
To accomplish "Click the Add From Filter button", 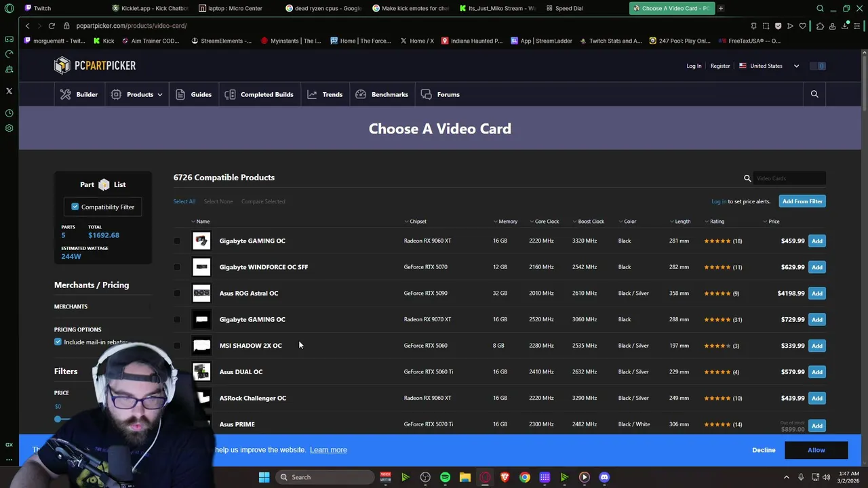I will (x=802, y=201).
